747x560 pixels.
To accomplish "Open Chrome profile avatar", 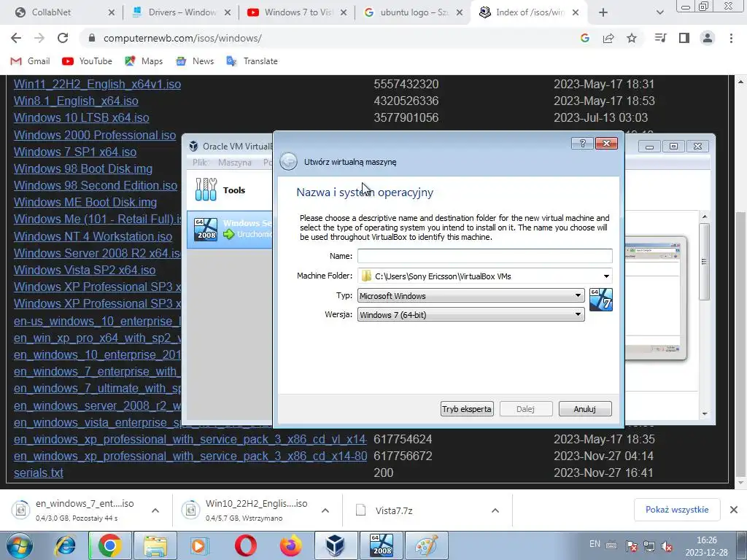I will pyautogui.click(x=708, y=38).
